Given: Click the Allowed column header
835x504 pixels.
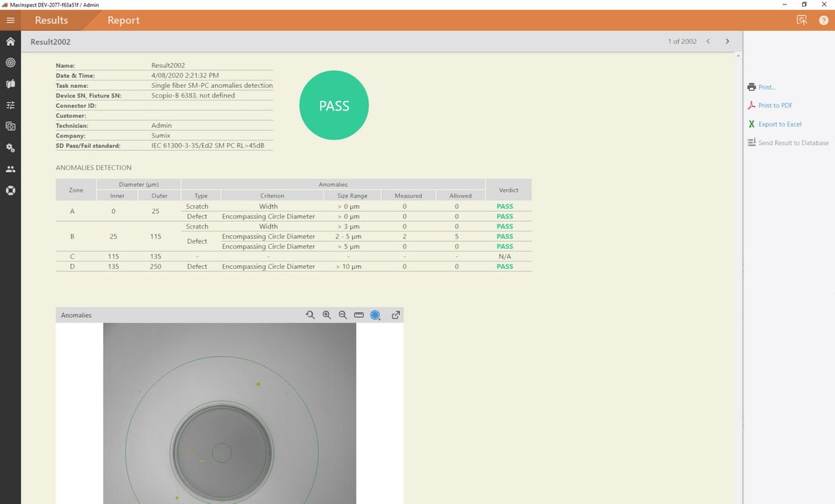Looking at the screenshot, I should tap(460, 196).
